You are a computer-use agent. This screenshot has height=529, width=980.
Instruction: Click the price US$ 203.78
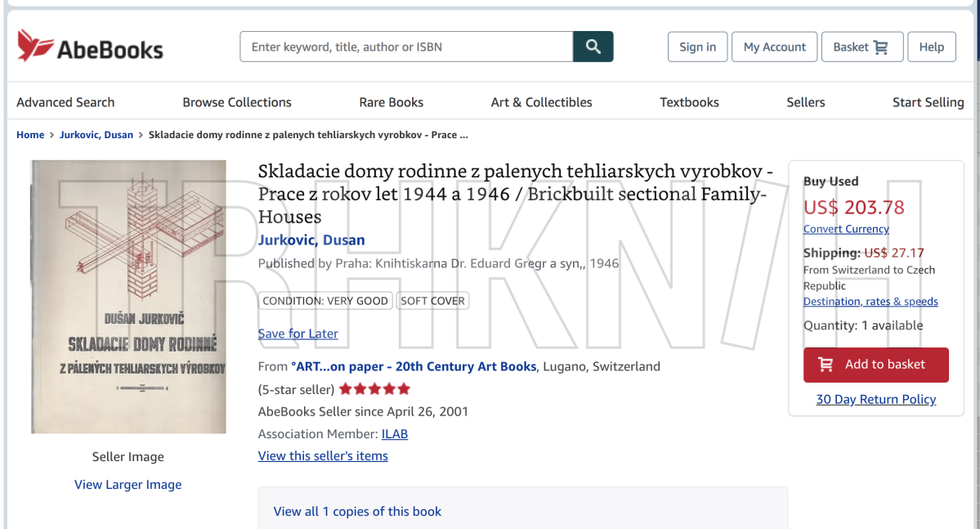click(854, 207)
